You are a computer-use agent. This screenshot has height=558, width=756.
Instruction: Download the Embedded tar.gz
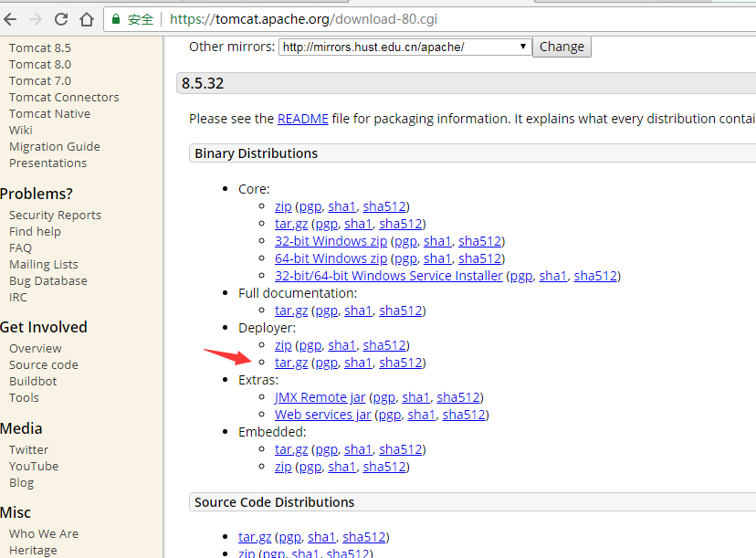tap(291, 449)
